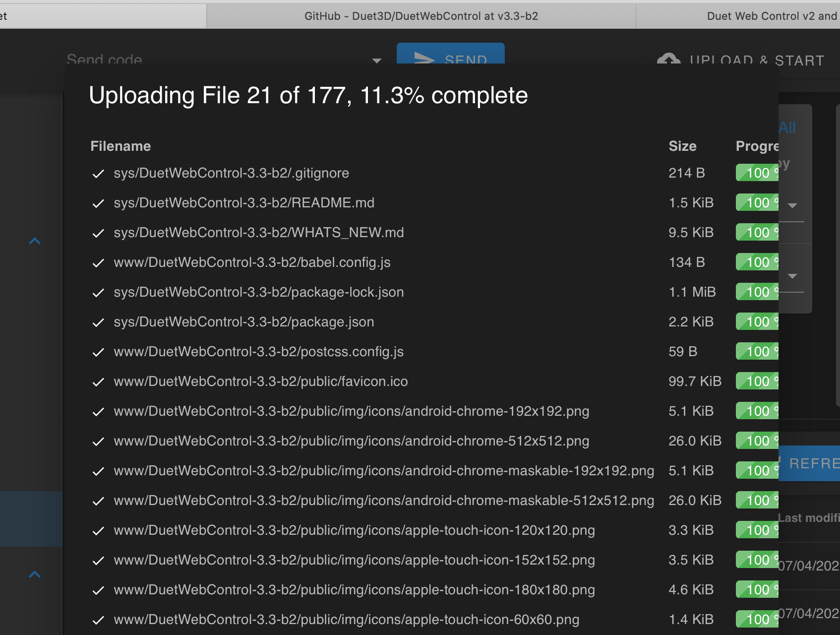The image size is (840, 635).
Task: Click checkmark for android-chrome-maskable-192x192.png row
Action: tap(98, 471)
